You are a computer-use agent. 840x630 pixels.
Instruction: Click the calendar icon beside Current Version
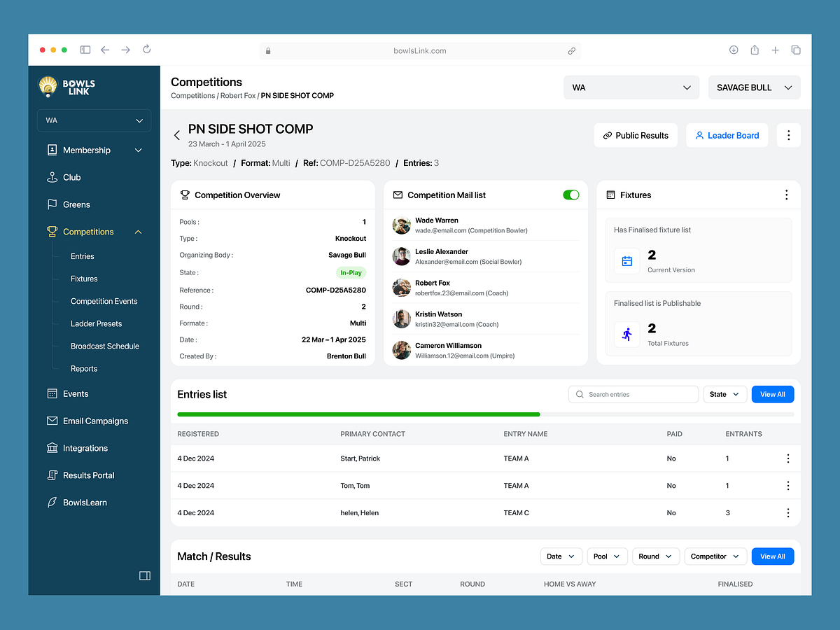(627, 261)
